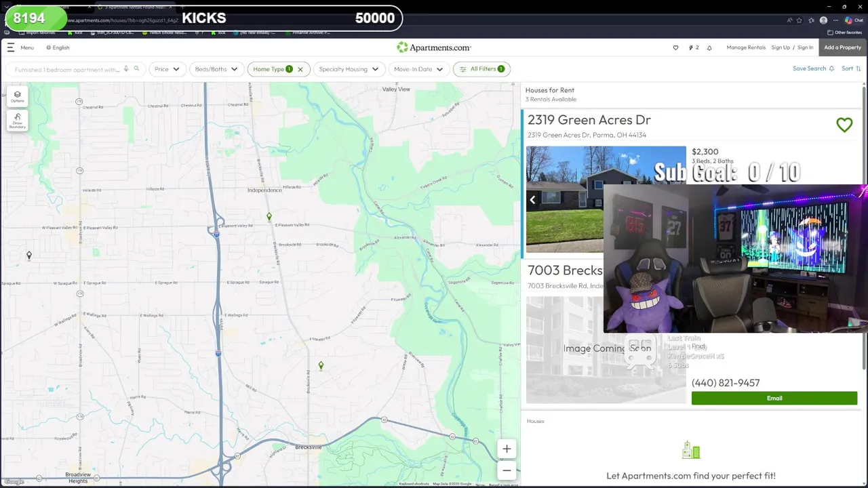This screenshot has width=868, height=488.
Task: Start voice search with the microphone icon
Action: (126, 69)
